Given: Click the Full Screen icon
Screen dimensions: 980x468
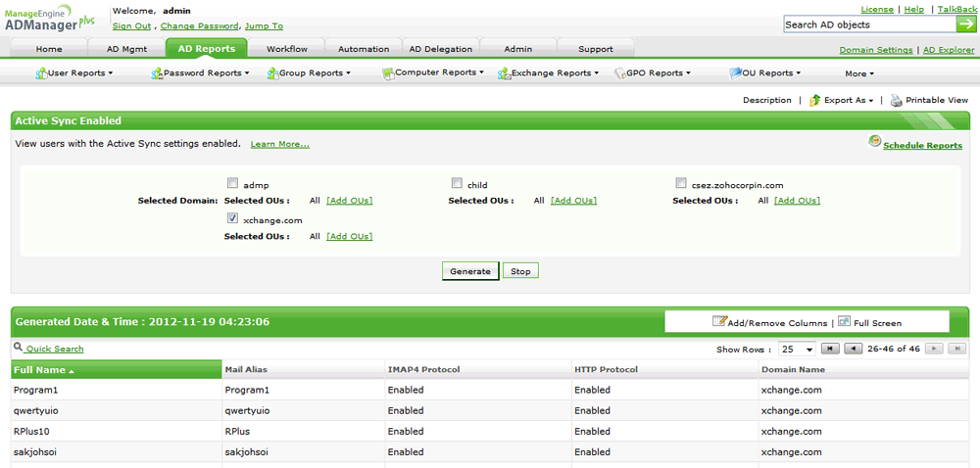Looking at the screenshot, I should [x=844, y=321].
